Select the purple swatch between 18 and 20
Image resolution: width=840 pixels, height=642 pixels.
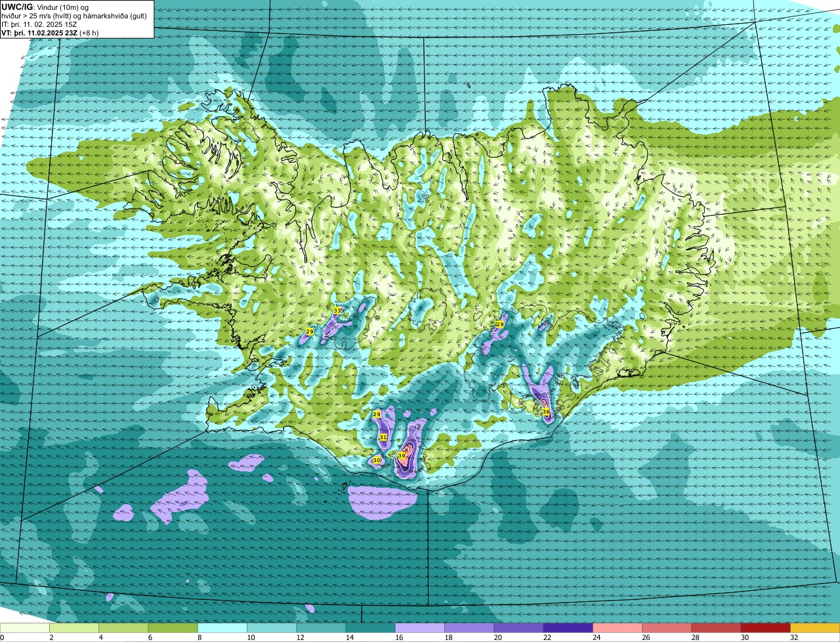point(469,628)
